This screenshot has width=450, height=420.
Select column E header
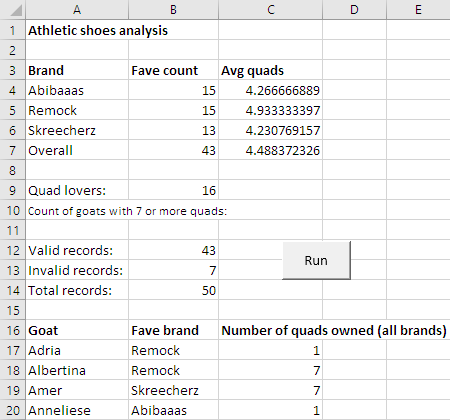click(x=418, y=10)
